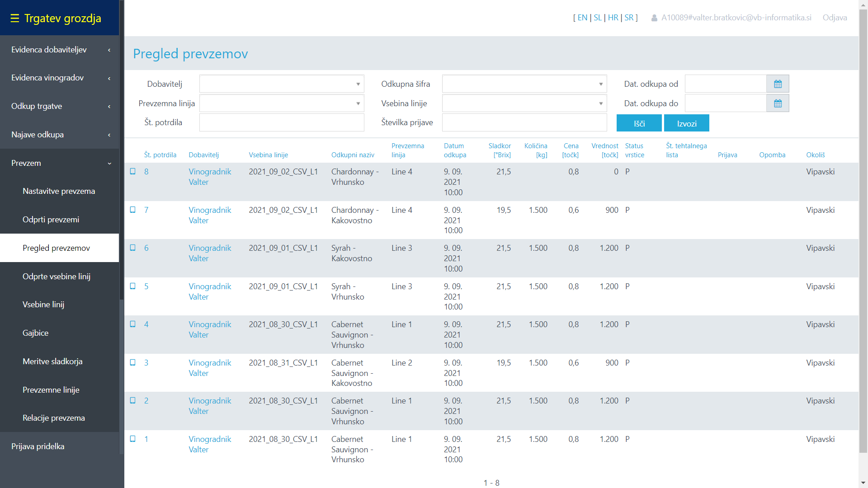Select checkbox for receipt 2

(x=133, y=400)
